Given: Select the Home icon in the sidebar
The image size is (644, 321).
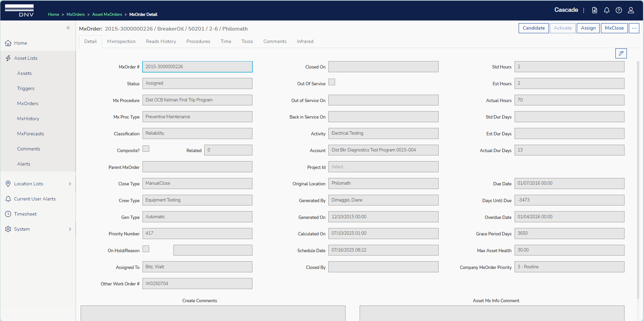Looking at the screenshot, I should (8, 43).
